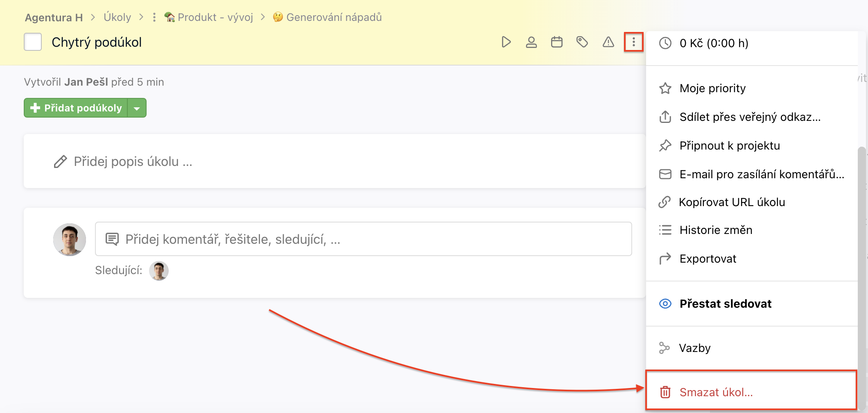The height and width of the screenshot is (413, 868).
Task: Click the large user avatar beside comment box
Action: tap(70, 239)
